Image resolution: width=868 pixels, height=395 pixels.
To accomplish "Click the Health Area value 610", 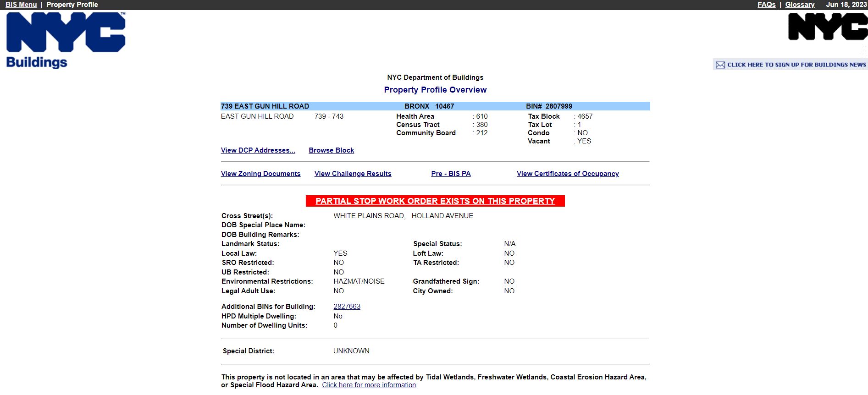I will 481,116.
